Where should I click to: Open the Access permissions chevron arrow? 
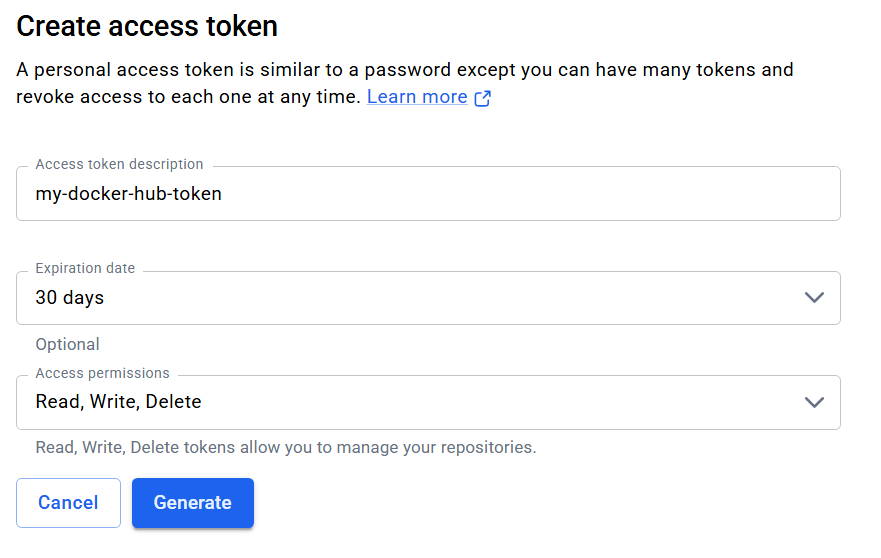point(814,402)
